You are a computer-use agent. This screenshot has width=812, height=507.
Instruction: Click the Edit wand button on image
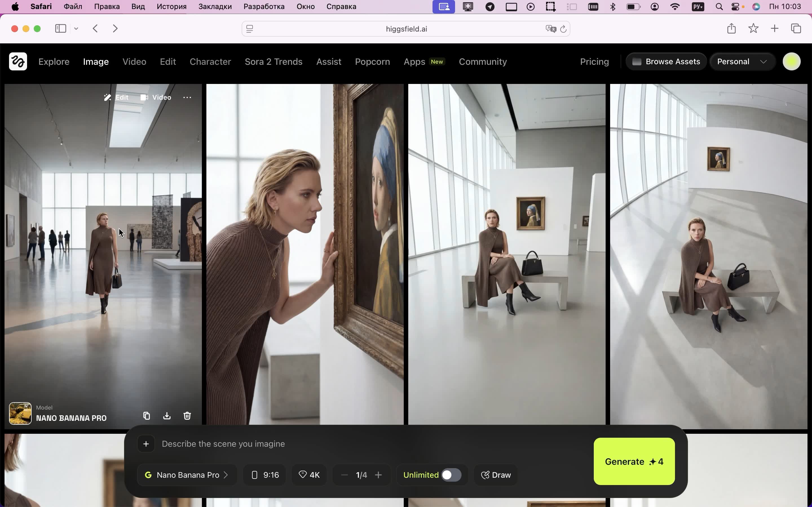click(116, 97)
